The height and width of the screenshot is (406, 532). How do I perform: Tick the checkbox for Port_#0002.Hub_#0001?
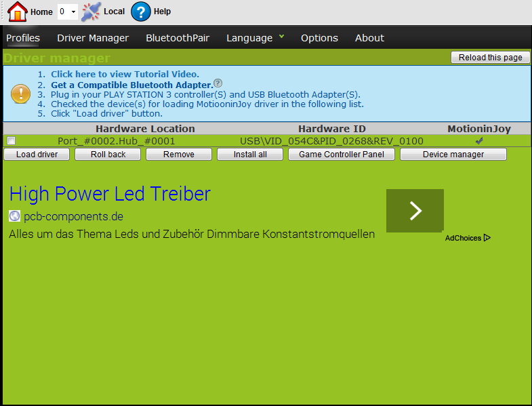12,140
